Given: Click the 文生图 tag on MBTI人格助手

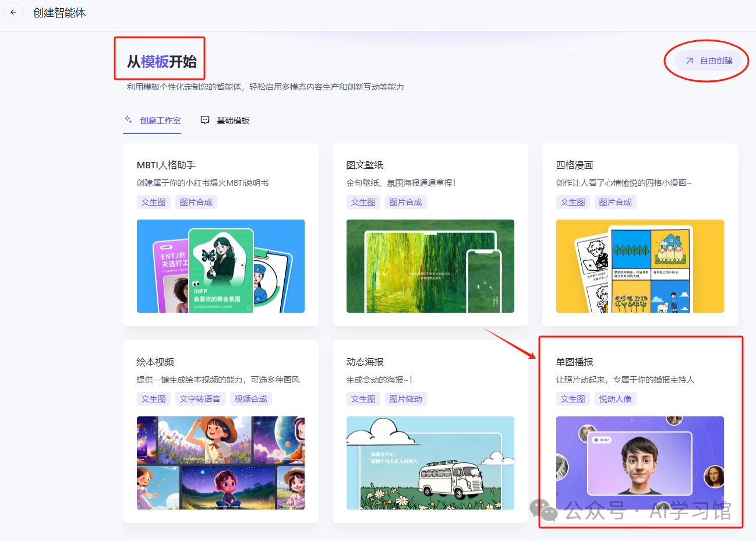Looking at the screenshot, I should (x=153, y=201).
